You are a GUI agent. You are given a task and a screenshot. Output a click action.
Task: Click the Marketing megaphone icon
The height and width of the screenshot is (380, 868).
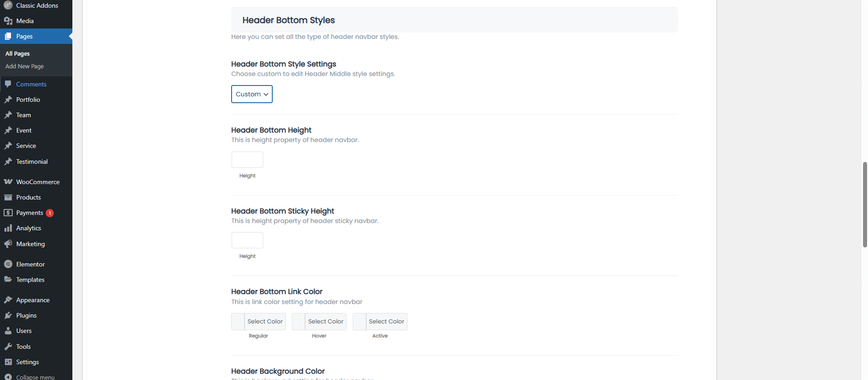[8, 244]
